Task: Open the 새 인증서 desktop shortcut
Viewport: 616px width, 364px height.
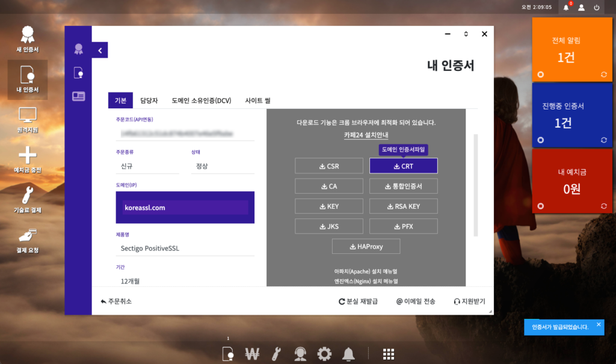Action: tap(28, 39)
